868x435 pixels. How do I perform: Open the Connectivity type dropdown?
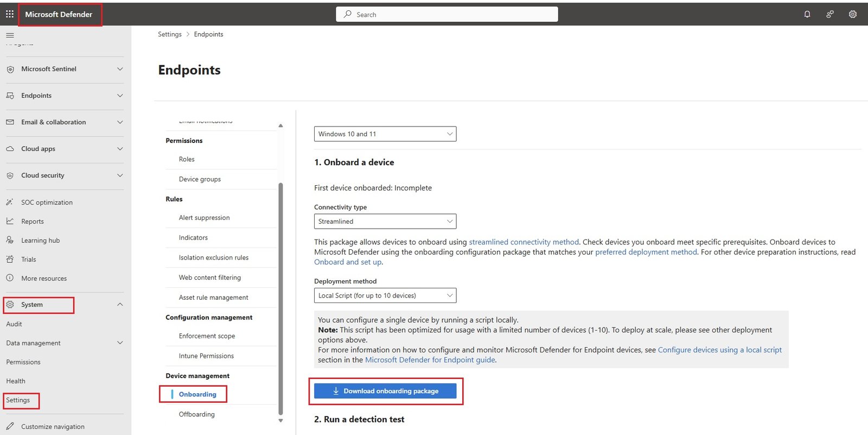coord(385,222)
